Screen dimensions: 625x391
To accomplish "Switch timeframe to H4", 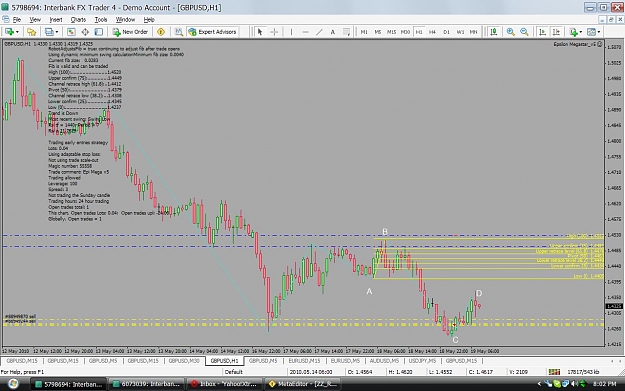I will point(432,32).
